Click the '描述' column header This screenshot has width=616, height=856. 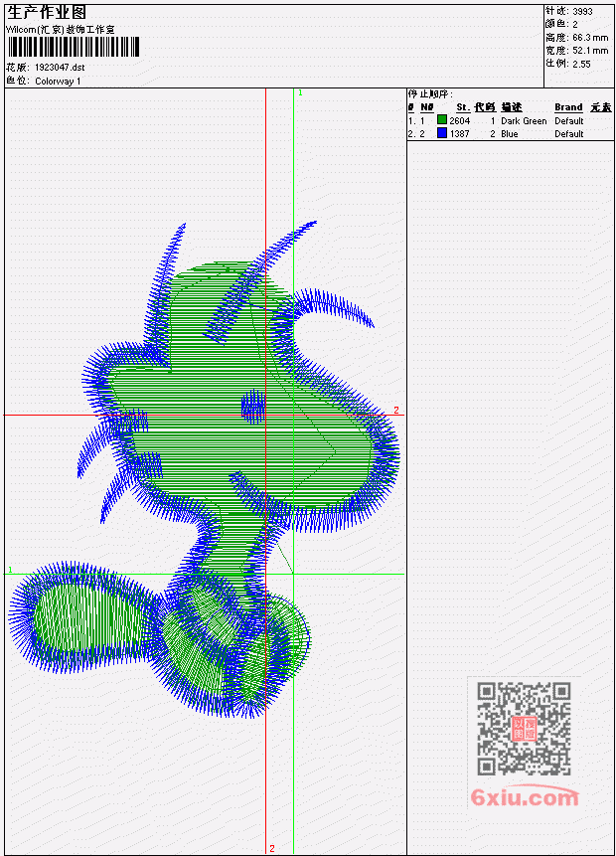click(x=512, y=107)
